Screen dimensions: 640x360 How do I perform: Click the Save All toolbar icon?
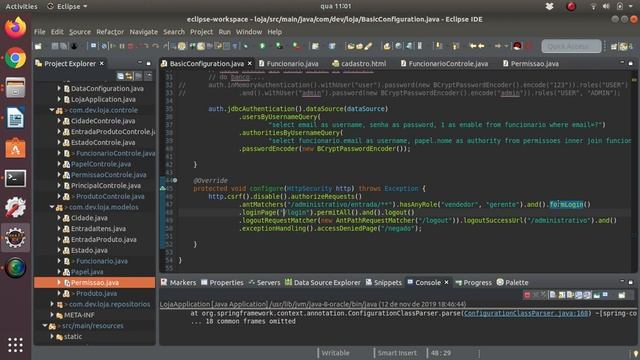(64, 46)
